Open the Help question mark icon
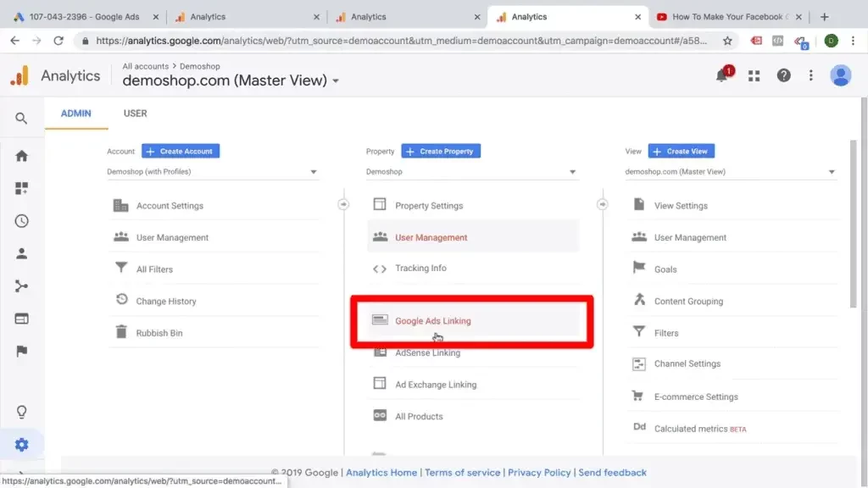The width and height of the screenshot is (868, 488). 783,75
